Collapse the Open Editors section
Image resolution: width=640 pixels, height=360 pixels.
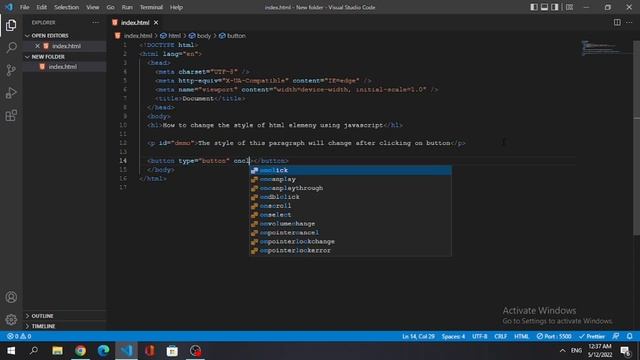point(50,36)
